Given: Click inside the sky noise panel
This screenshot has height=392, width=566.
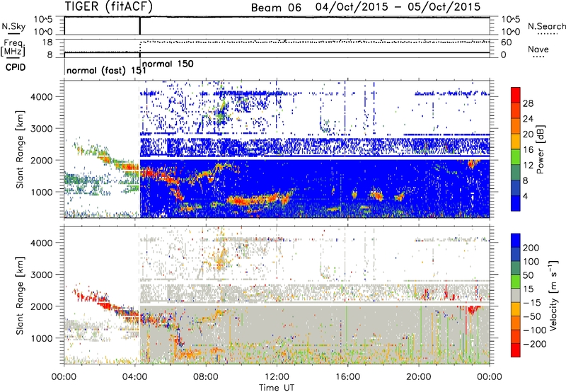Looking at the screenshot, I should pos(277,25).
